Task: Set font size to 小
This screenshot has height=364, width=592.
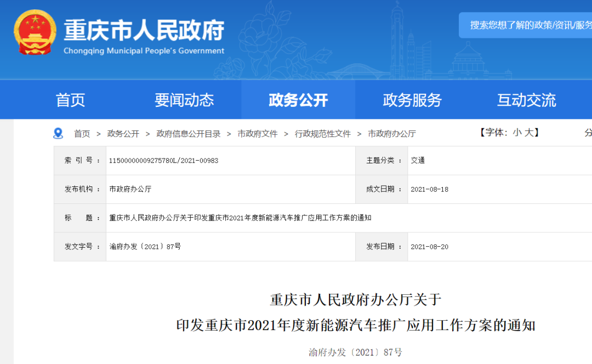Action: (x=517, y=133)
